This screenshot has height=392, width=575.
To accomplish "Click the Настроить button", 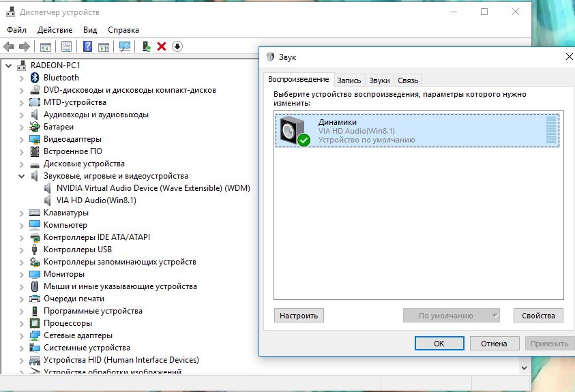I will pyautogui.click(x=299, y=316).
